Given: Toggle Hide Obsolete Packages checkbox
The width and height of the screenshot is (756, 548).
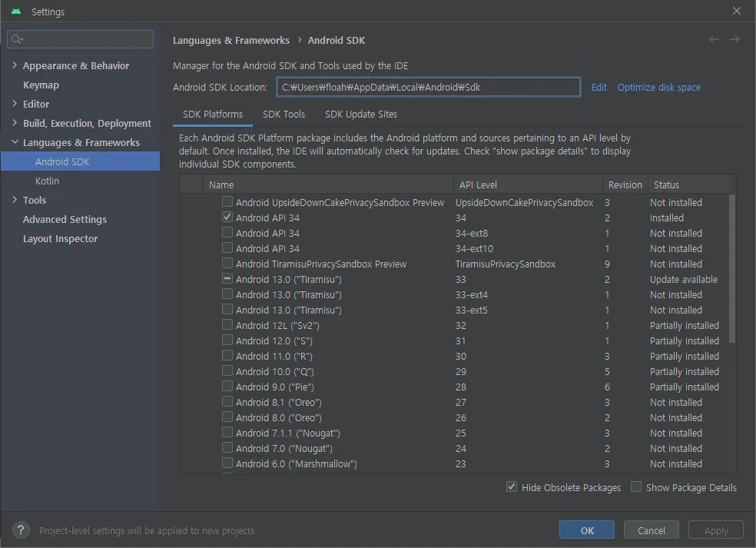Looking at the screenshot, I should click(512, 487).
